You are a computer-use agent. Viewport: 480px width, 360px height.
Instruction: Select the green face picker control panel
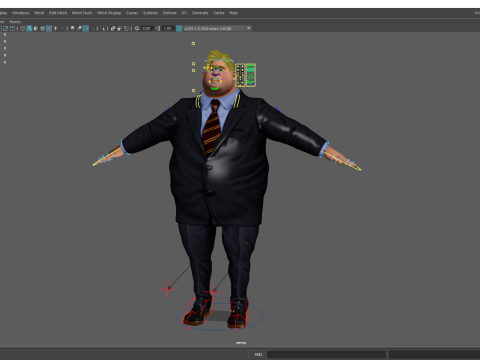point(251,75)
